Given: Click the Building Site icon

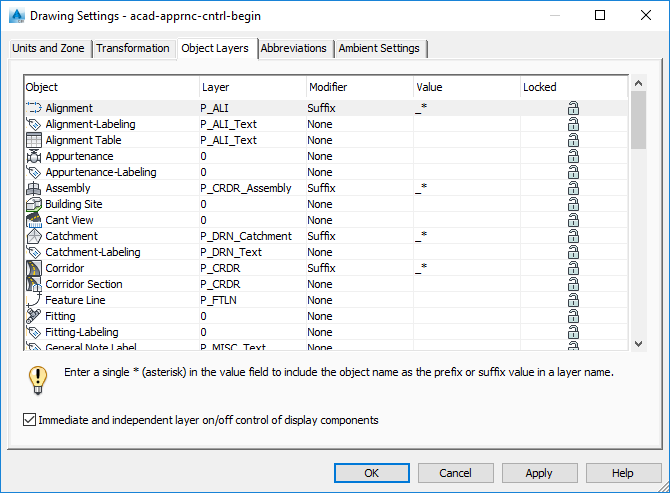Looking at the screenshot, I should tap(33, 204).
